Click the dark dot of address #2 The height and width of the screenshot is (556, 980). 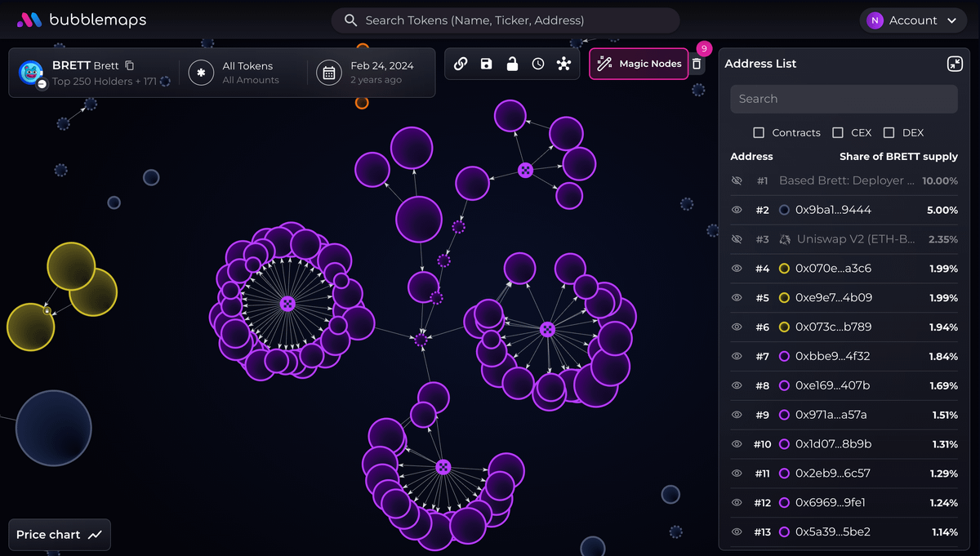[x=784, y=210]
